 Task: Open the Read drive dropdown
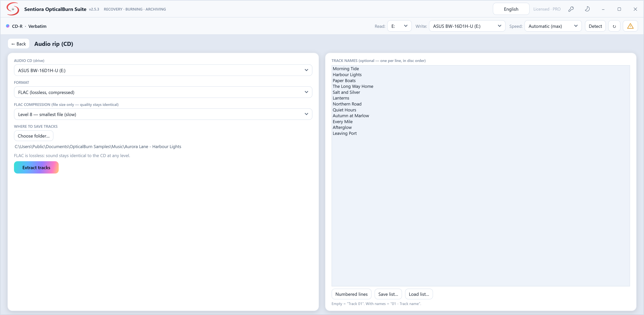point(399,26)
